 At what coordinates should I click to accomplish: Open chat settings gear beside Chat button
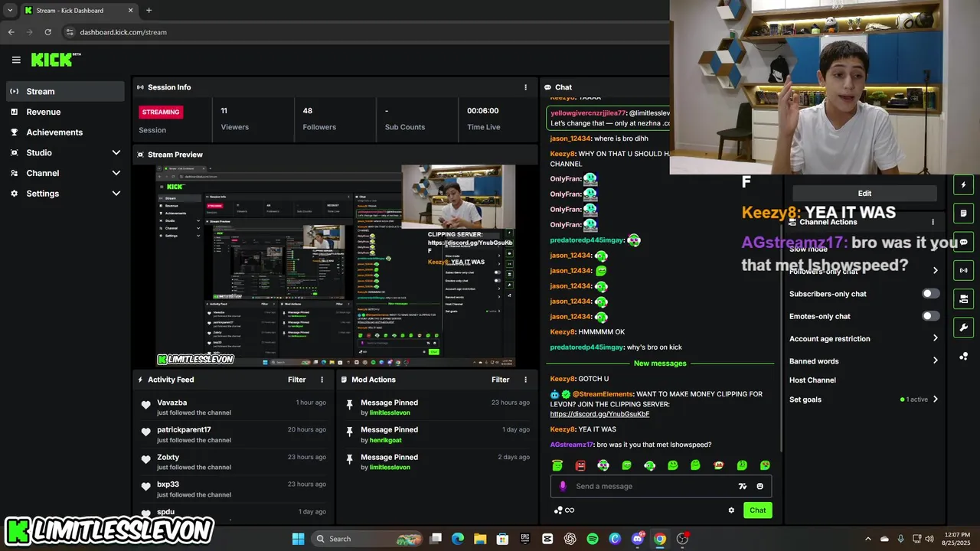point(731,510)
